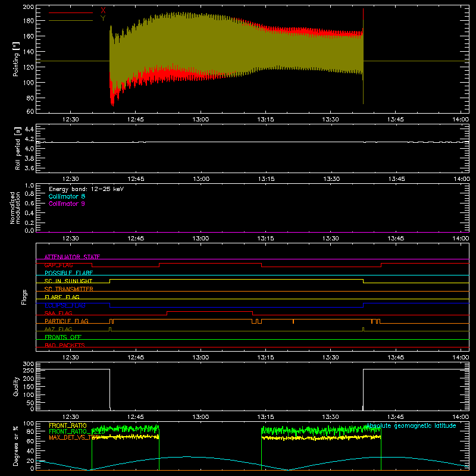Click the 13:45 label under the Flags plot
Image resolution: width=476 pixels, height=476 pixels.
(x=396, y=358)
